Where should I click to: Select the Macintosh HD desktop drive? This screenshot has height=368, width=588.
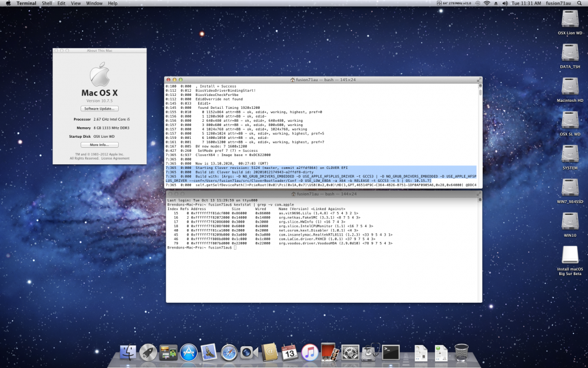coord(570,89)
